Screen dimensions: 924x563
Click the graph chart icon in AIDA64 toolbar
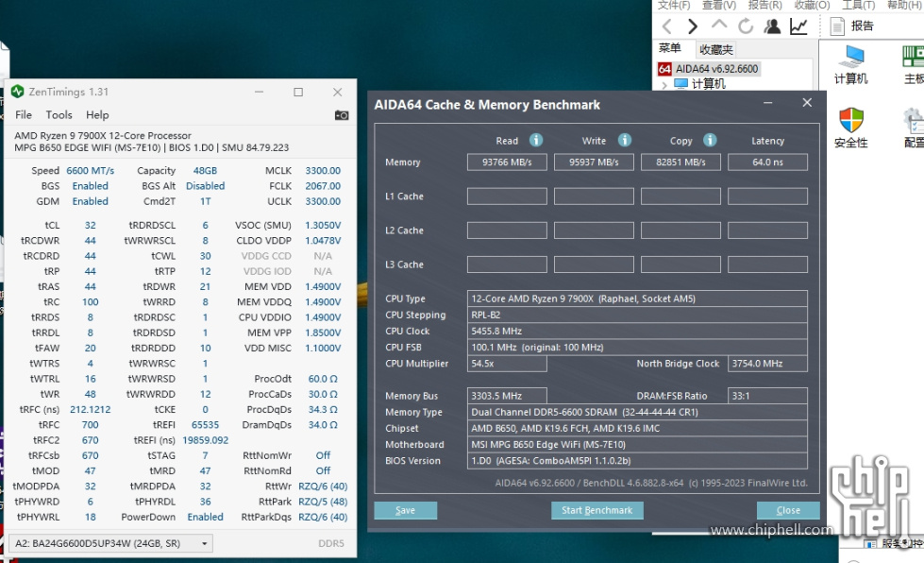[x=798, y=26]
